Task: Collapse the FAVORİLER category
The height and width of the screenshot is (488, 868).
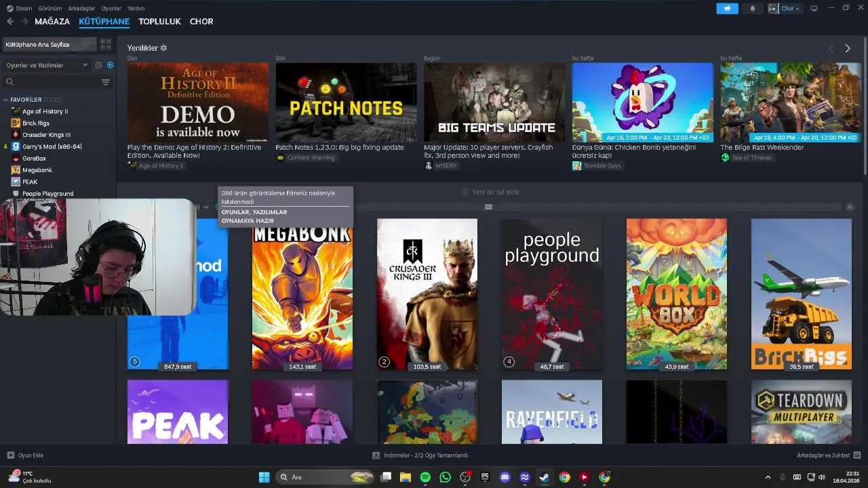Action: tap(5, 100)
